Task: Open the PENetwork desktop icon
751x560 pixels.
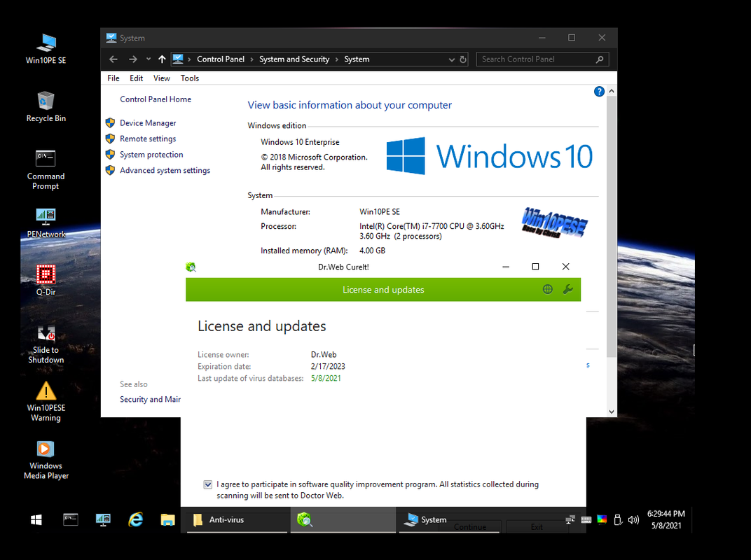Action: pos(46,223)
